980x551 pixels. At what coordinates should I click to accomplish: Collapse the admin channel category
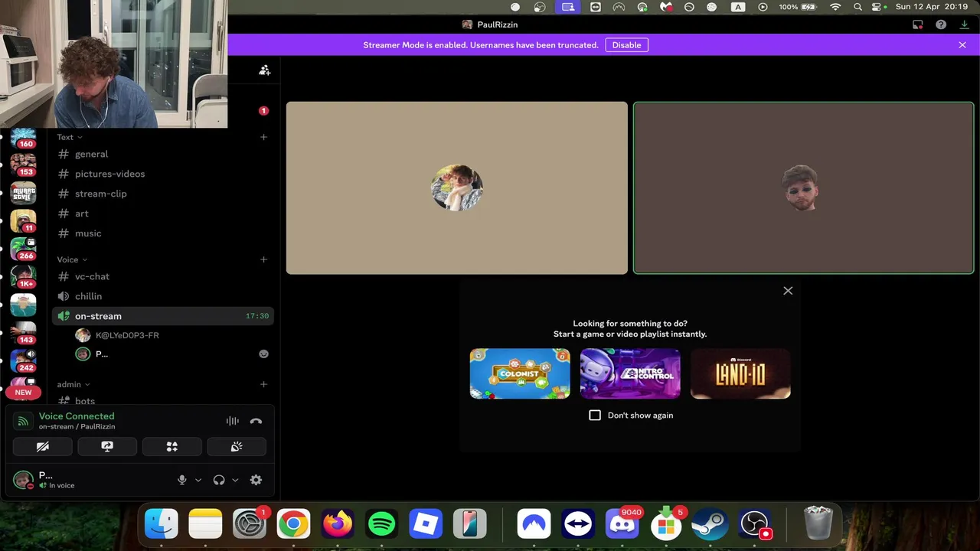click(73, 384)
